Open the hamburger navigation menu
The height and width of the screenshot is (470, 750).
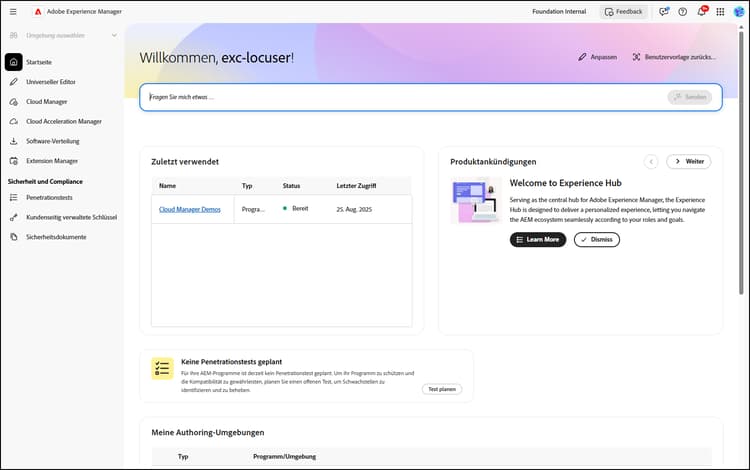click(13, 11)
